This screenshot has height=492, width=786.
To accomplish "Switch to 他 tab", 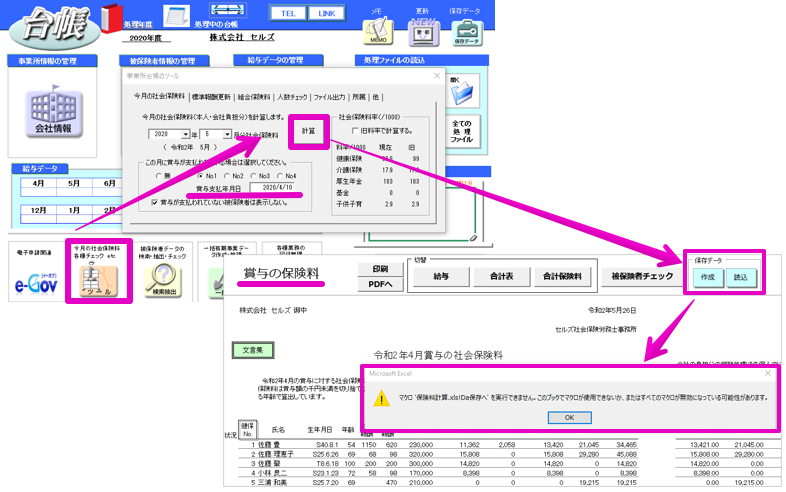I will pos(375,97).
